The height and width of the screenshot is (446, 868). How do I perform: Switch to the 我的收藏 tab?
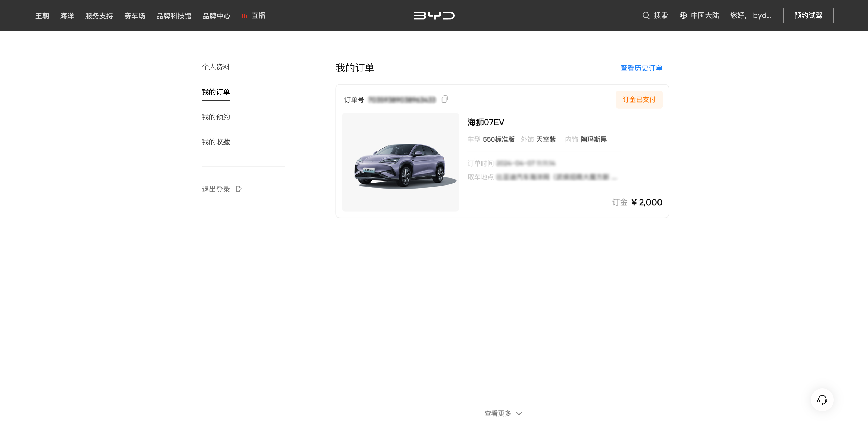tap(216, 142)
